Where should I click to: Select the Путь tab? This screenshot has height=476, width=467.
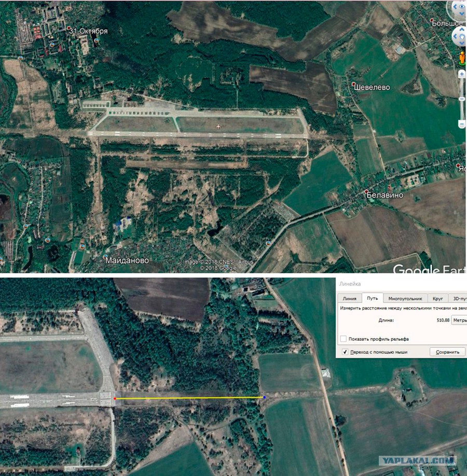click(x=372, y=298)
